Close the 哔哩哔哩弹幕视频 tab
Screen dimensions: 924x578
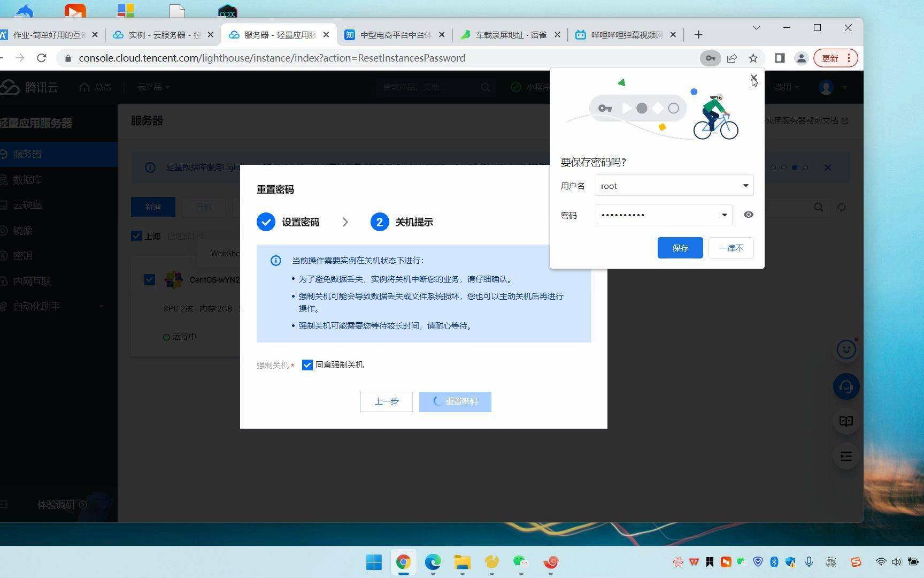click(x=673, y=35)
